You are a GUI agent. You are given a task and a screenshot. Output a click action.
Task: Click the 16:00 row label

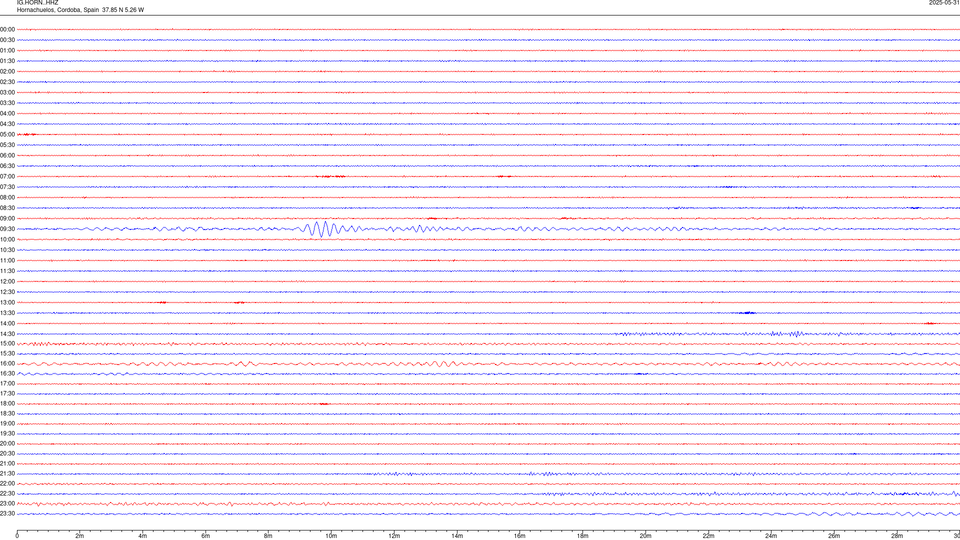pyautogui.click(x=7, y=364)
